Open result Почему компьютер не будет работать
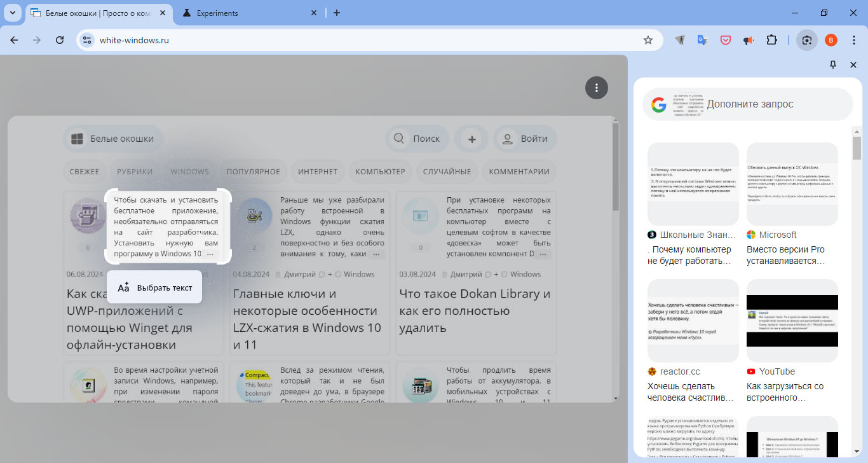The image size is (868, 463). [x=689, y=255]
